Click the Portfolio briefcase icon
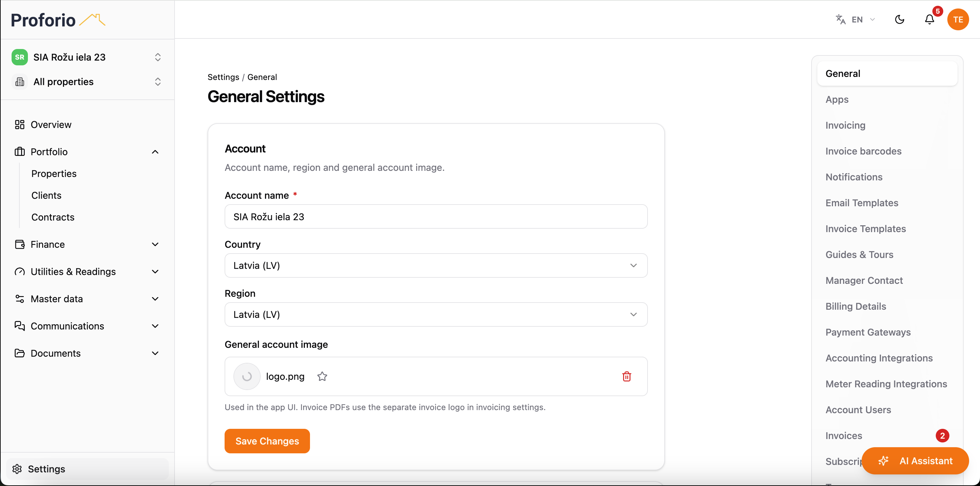The width and height of the screenshot is (980, 486). (19, 151)
